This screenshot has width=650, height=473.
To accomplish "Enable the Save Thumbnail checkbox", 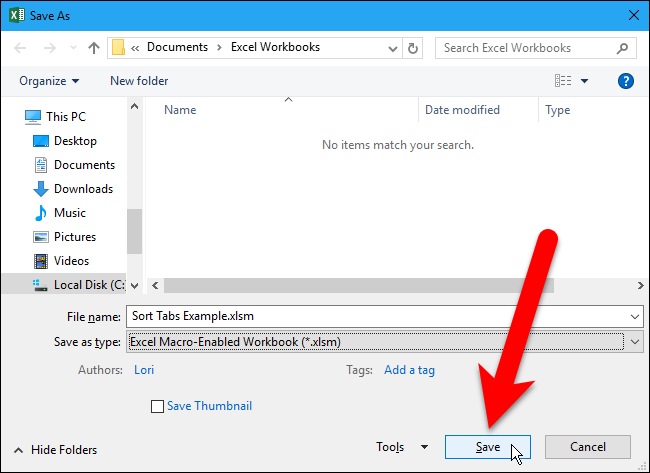I will coord(157,406).
